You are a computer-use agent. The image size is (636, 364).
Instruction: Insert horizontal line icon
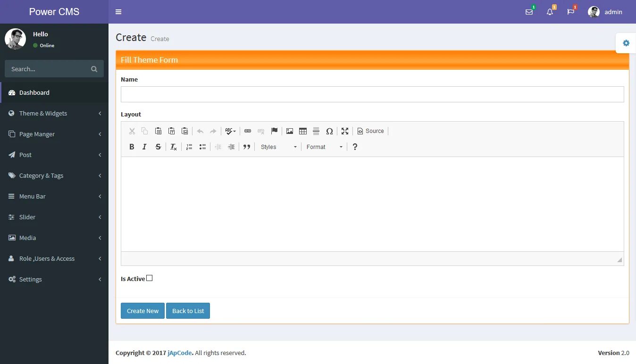(316, 131)
